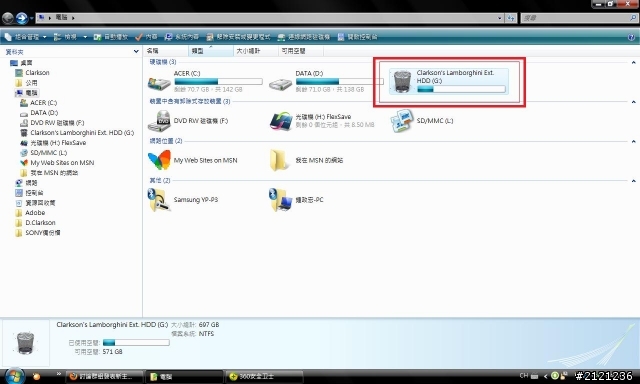
Task: Click Open Control Panel toolbar button
Action: tap(358, 37)
